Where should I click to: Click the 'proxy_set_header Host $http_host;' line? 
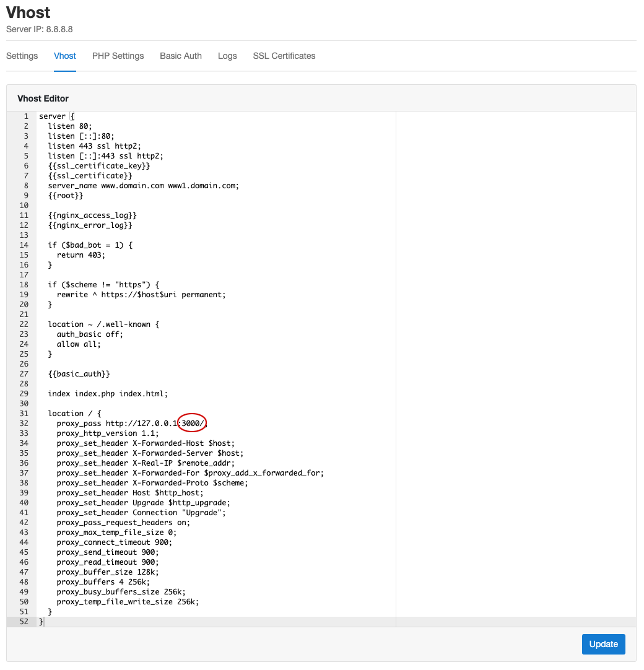tap(130, 493)
